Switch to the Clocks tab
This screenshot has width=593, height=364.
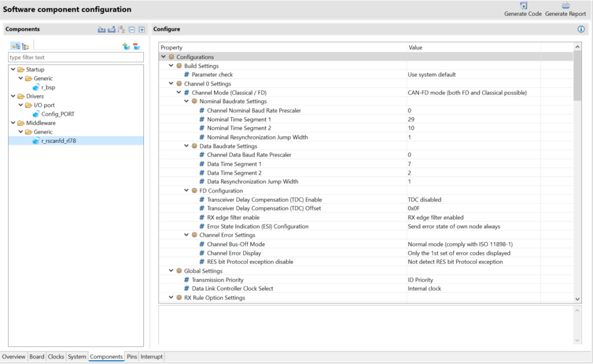pyautogui.click(x=56, y=357)
